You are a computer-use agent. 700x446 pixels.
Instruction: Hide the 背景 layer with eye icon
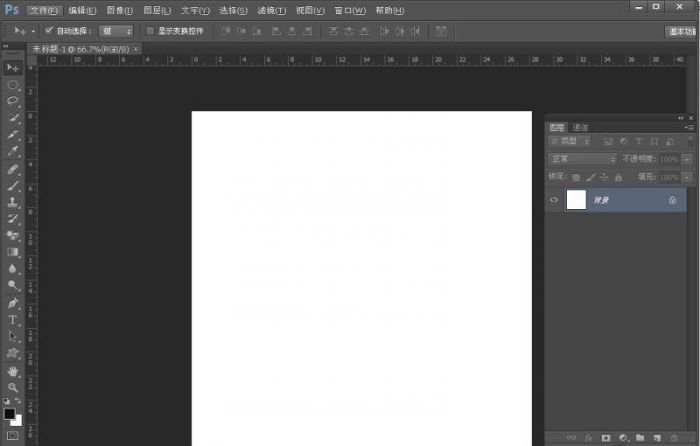554,200
